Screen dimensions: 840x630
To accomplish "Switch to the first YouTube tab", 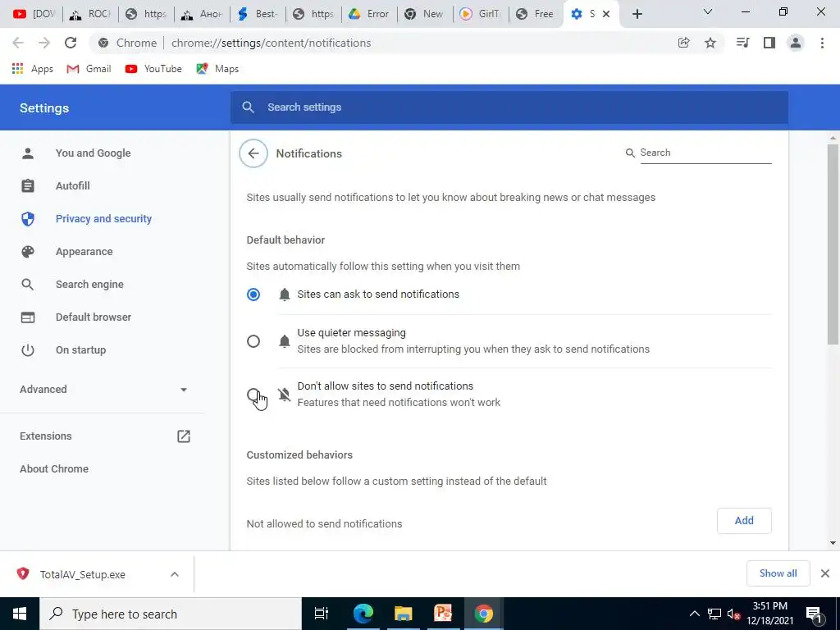I will tap(34, 14).
